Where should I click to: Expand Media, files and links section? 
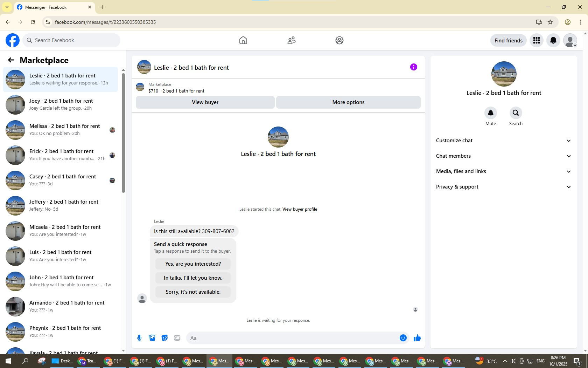click(x=504, y=171)
